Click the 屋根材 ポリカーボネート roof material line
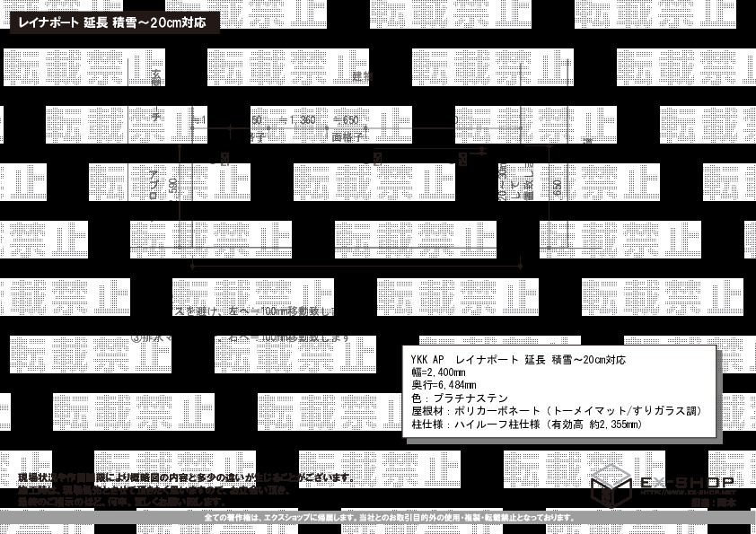The width and height of the screenshot is (756, 534). pos(555,409)
